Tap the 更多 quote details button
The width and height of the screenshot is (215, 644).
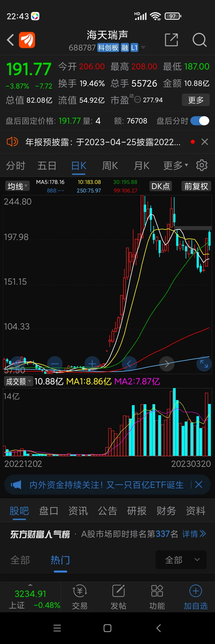196,100
